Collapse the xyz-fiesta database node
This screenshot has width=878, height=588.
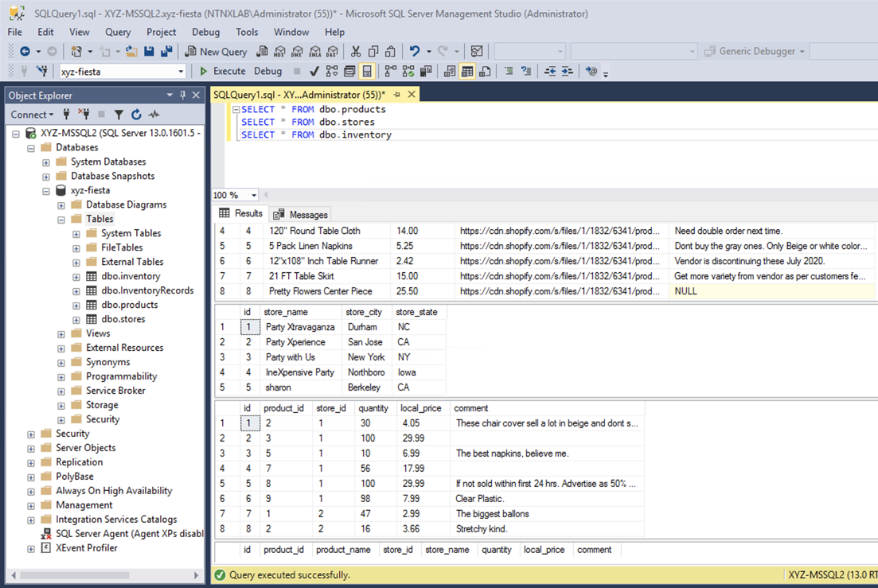46,191
